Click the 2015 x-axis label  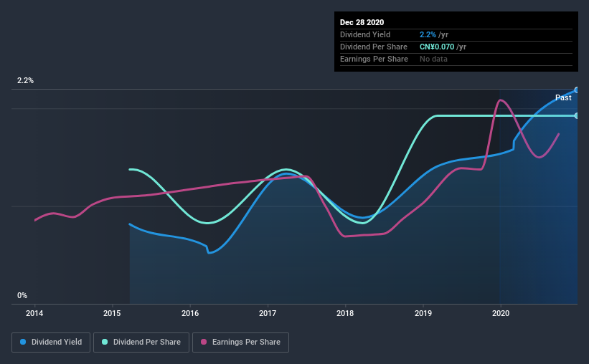[112, 313]
